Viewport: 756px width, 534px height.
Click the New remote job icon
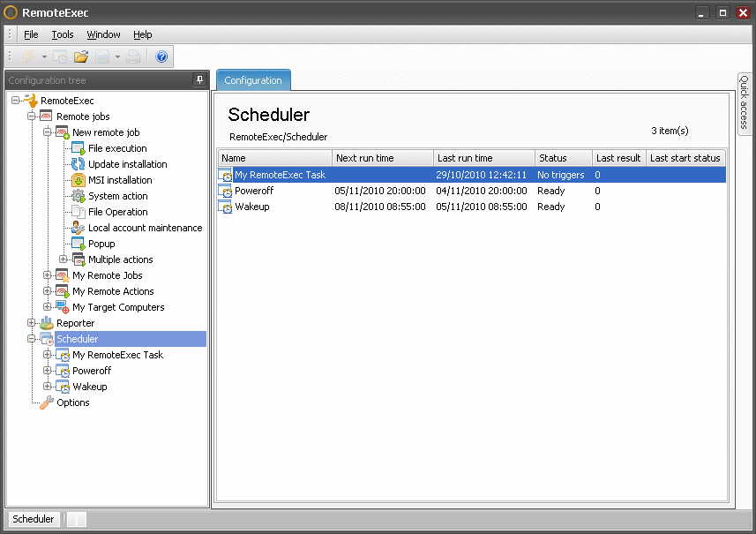63,132
